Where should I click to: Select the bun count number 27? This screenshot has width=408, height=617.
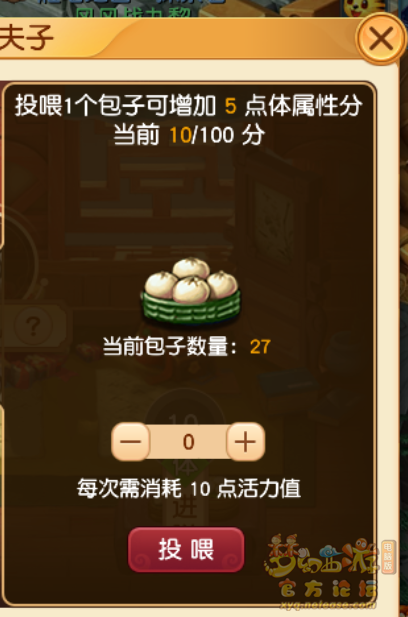pos(260,347)
